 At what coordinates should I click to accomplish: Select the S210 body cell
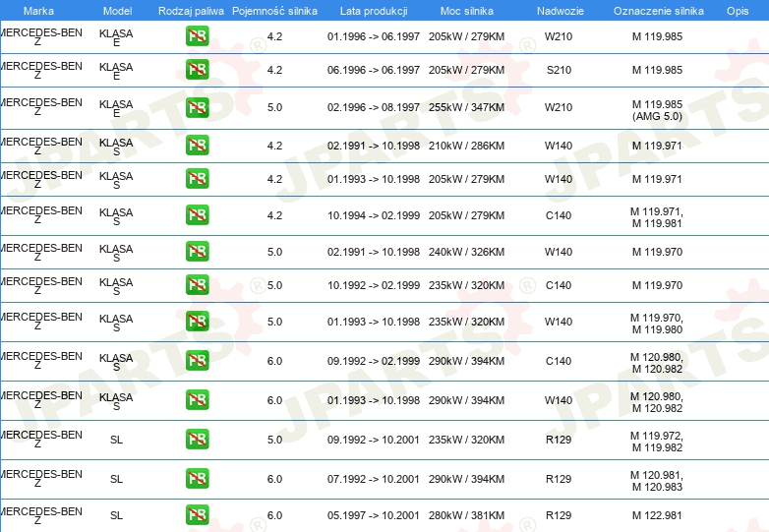pos(560,70)
